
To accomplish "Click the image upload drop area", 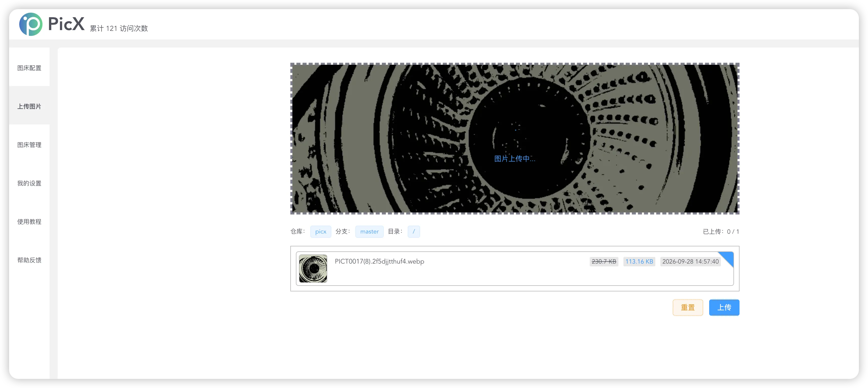I will tap(514, 139).
